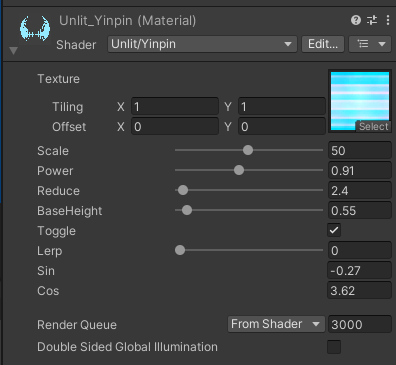Open the Render Queue From Shader dropdown

pyautogui.click(x=276, y=324)
